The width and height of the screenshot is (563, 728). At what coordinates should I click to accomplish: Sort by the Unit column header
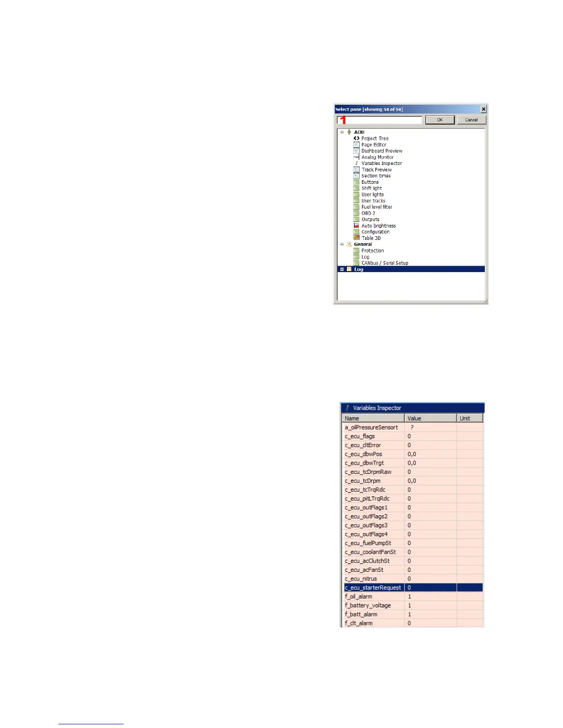pyautogui.click(x=470, y=418)
